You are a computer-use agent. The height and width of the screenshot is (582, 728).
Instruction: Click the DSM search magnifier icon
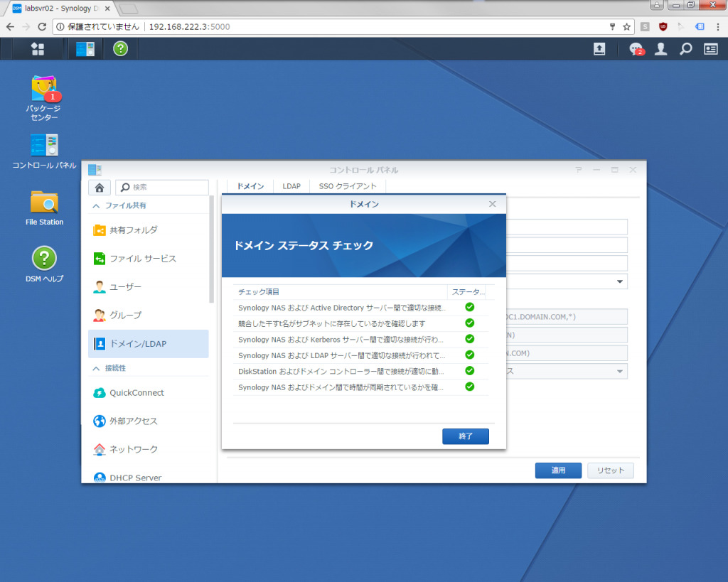point(685,49)
